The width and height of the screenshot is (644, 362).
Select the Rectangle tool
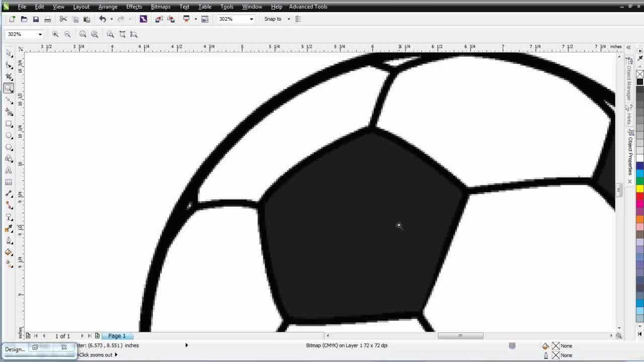tap(9, 123)
